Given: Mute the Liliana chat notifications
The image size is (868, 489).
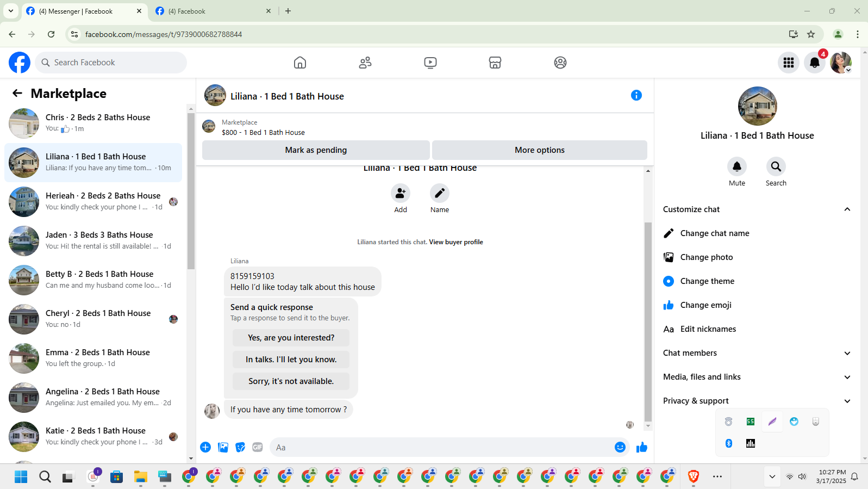Looking at the screenshot, I should 737,166.
